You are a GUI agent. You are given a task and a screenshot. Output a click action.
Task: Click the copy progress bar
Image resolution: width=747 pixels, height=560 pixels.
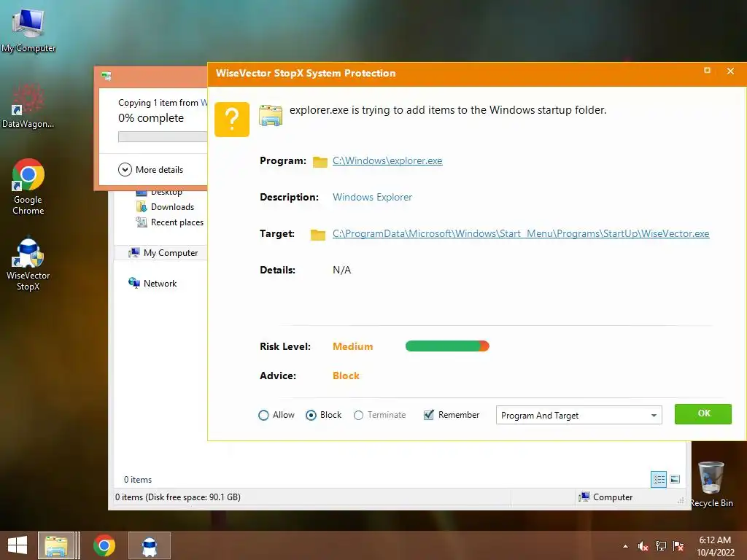163,136
